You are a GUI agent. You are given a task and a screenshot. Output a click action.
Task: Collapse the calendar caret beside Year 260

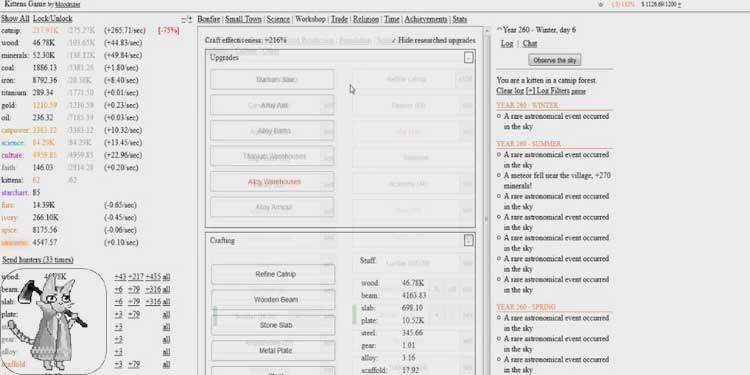click(499, 30)
